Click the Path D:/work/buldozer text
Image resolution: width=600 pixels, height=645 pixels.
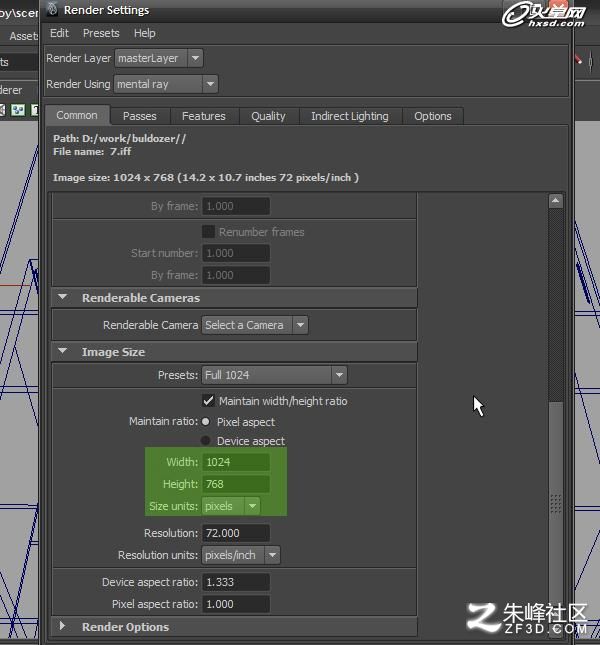[119, 139]
